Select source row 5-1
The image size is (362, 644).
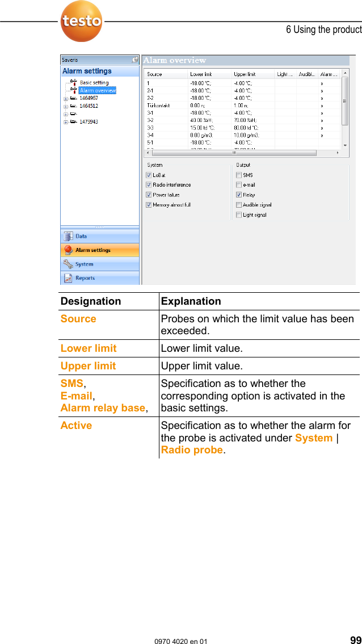pos(242,142)
